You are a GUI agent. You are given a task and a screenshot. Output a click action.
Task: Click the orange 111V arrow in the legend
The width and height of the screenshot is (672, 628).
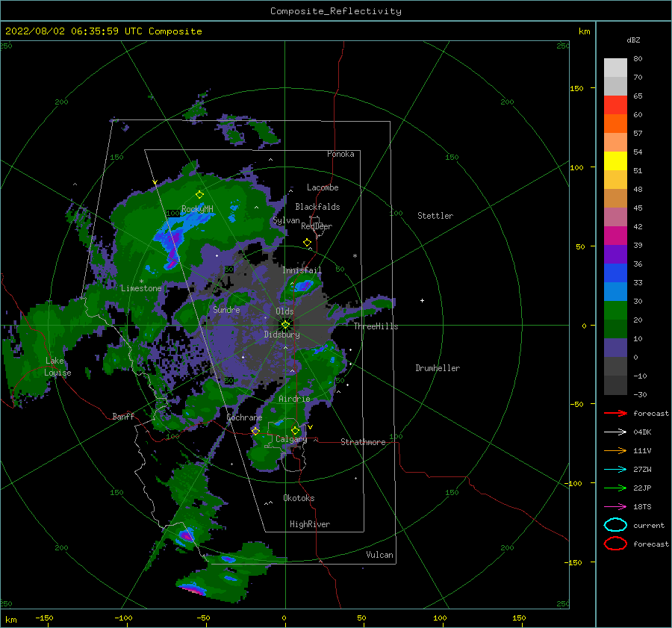click(x=615, y=450)
